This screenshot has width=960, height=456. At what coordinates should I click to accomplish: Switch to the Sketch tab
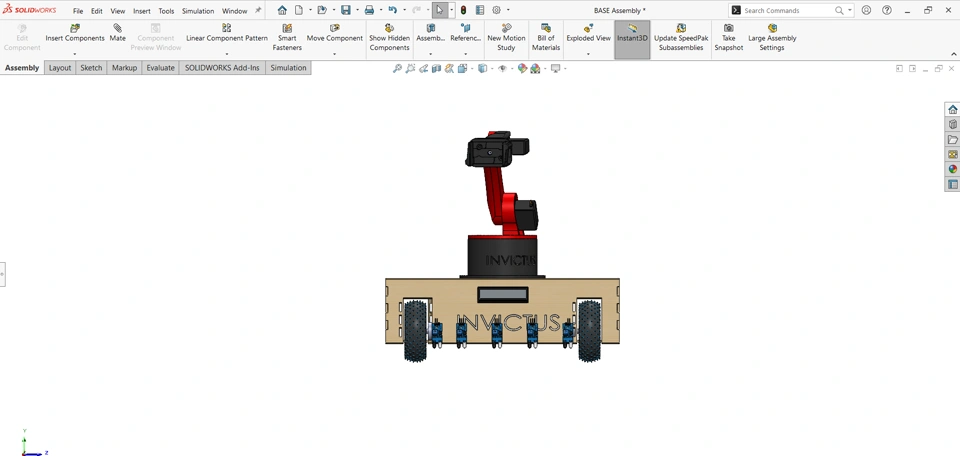[91, 68]
